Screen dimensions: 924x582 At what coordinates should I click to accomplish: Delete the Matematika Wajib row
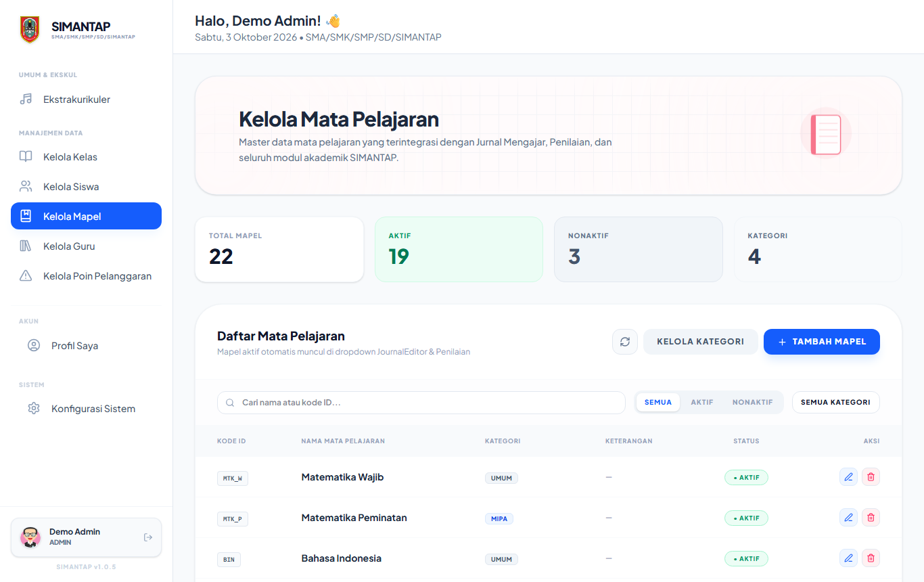pyautogui.click(x=871, y=477)
